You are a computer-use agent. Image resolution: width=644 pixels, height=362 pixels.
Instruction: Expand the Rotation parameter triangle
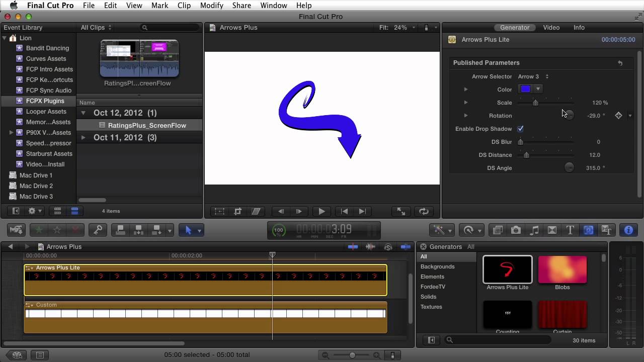pyautogui.click(x=466, y=116)
